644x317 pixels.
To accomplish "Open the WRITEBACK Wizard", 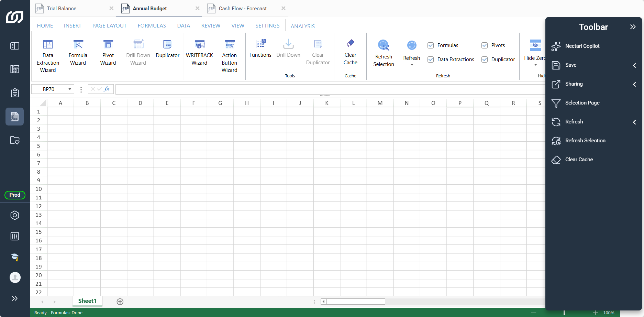I will pyautogui.click(x=199, y=53).
